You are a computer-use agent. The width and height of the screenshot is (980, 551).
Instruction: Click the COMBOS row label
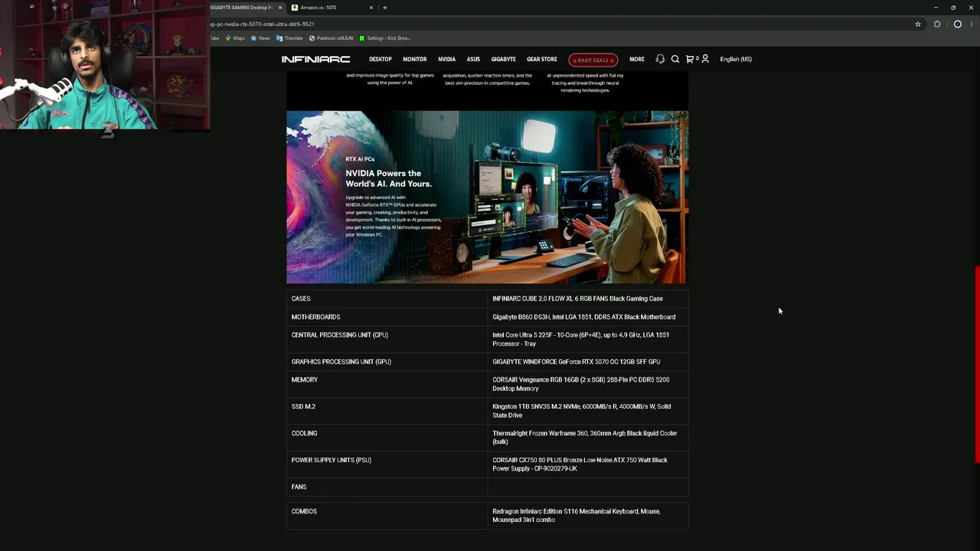click(x=304, y=511)
